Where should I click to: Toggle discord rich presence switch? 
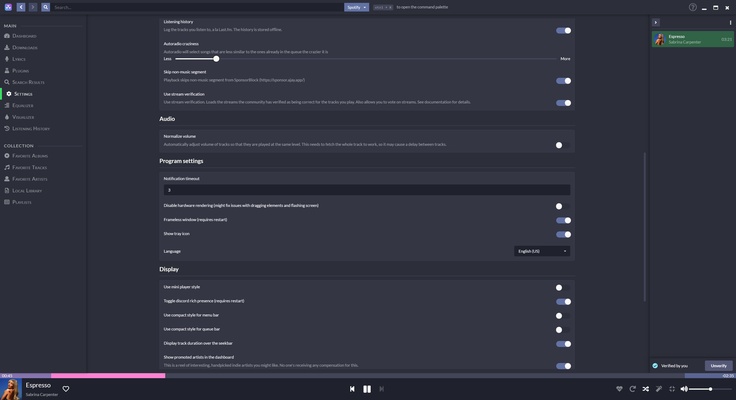point(563,301)
